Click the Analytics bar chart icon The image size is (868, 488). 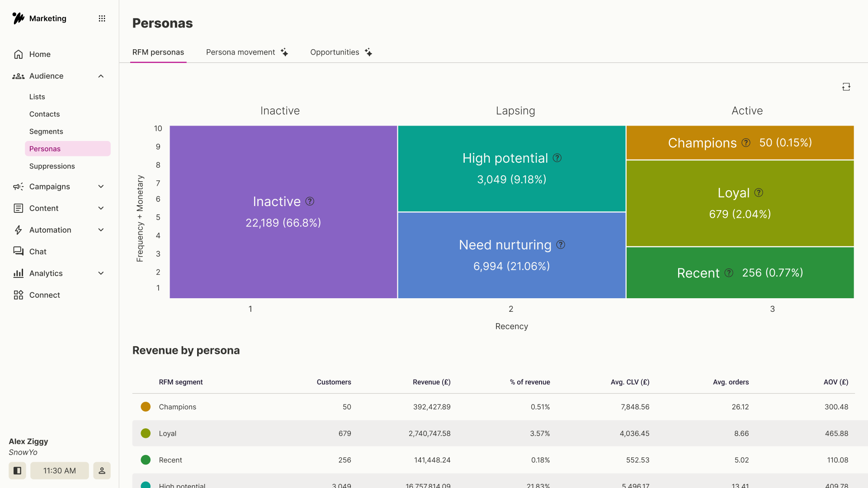(x=18, y=273)
